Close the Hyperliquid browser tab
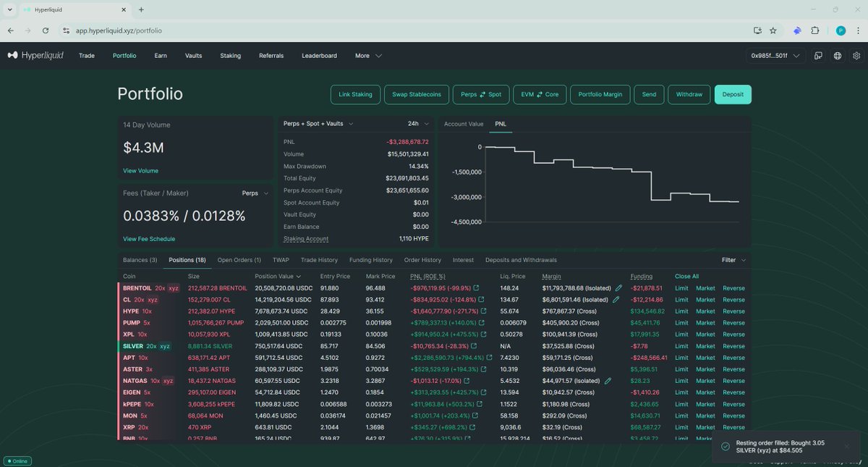 (x=124, y=9)
